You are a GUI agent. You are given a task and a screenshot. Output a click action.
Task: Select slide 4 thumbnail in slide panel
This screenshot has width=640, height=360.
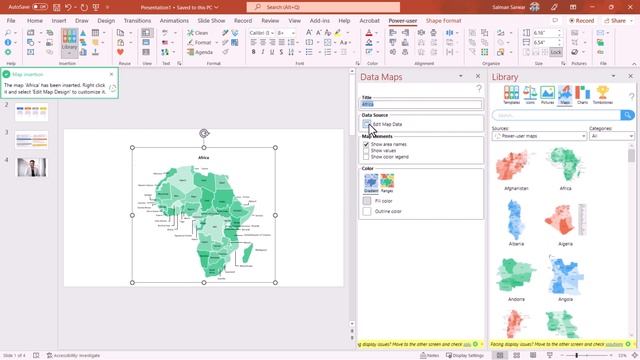click(31, 167)
